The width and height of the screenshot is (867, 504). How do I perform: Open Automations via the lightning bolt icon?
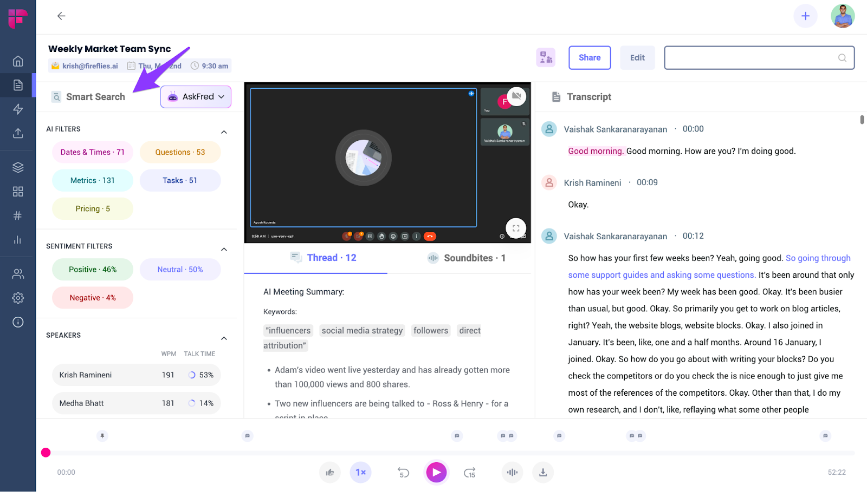click(18, 109)
